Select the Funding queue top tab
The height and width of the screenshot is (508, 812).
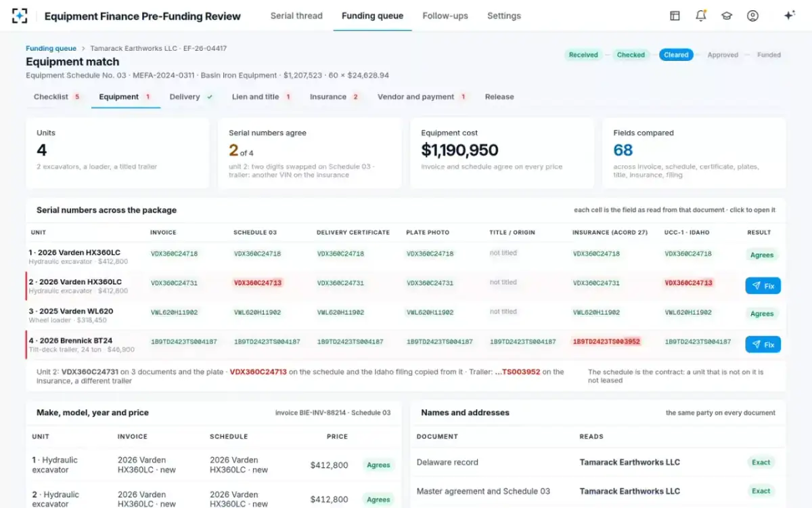[372, 16]
